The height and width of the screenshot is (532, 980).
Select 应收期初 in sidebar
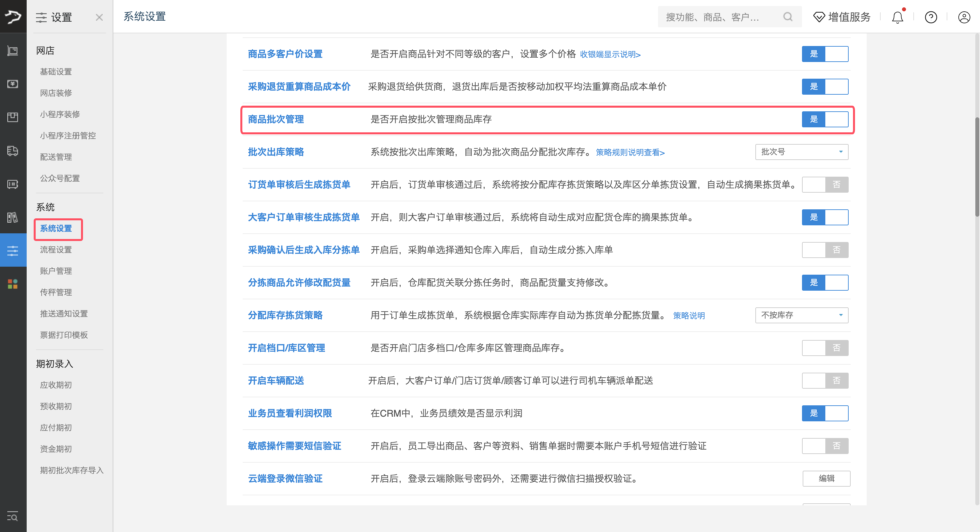(56, 385)
